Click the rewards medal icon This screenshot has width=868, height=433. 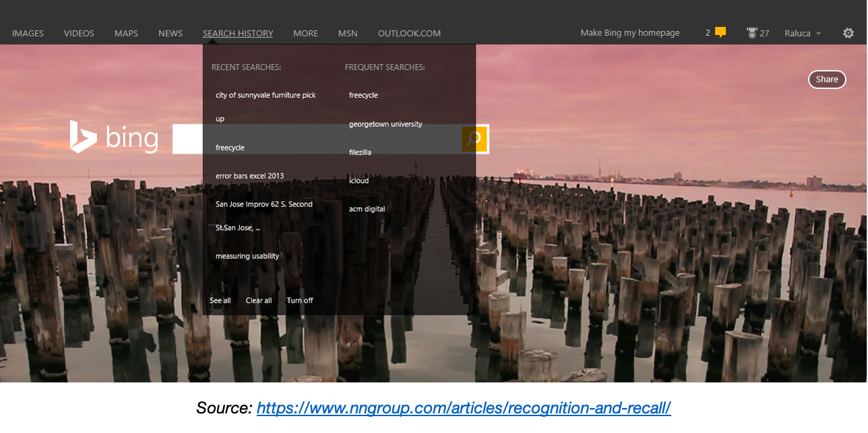[751, 33]
